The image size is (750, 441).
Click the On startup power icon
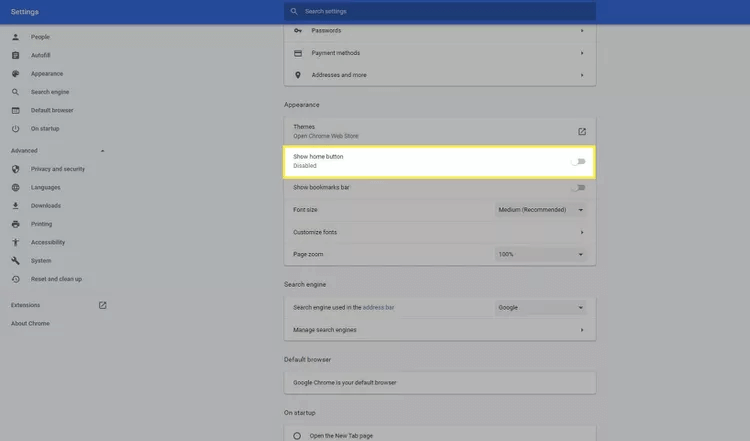15,129
